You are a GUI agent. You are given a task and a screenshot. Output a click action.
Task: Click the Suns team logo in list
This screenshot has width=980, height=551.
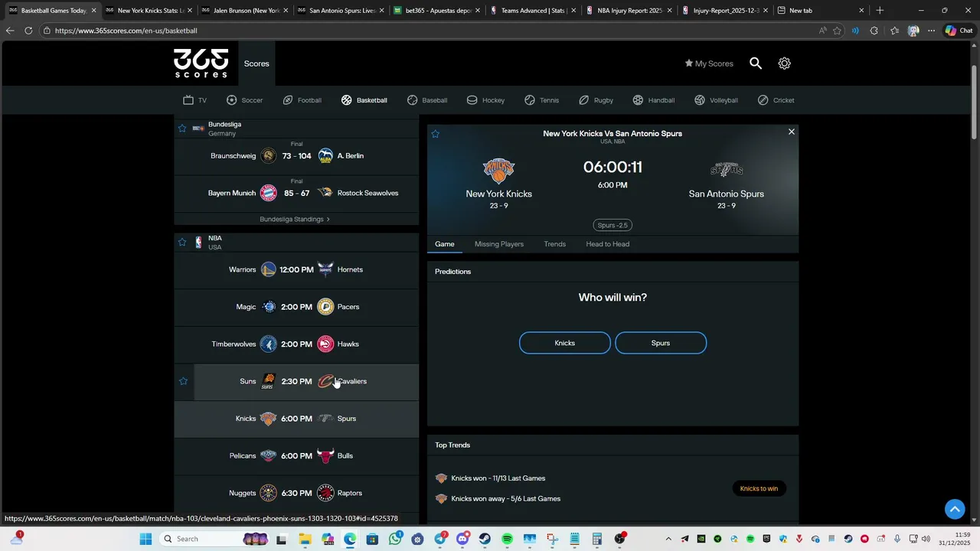point(268,381)
